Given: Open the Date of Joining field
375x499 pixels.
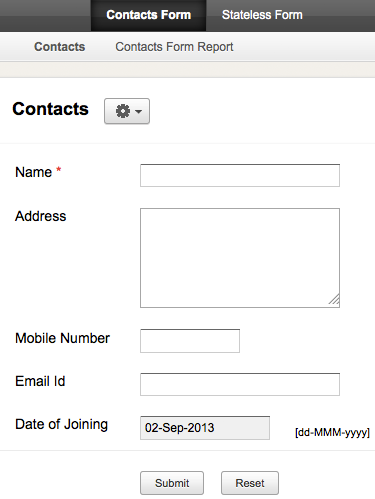Looking at the screenshot, I should pyautogui.click(x=205, y=428).
